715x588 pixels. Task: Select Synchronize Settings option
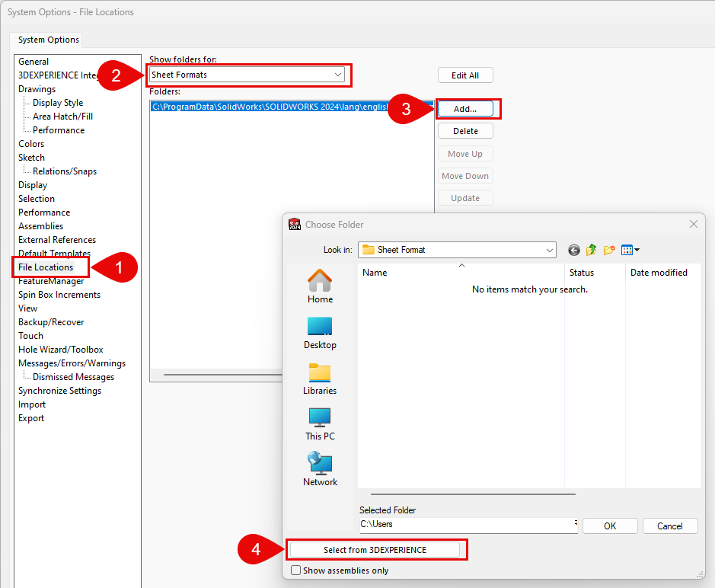(59, 391)
